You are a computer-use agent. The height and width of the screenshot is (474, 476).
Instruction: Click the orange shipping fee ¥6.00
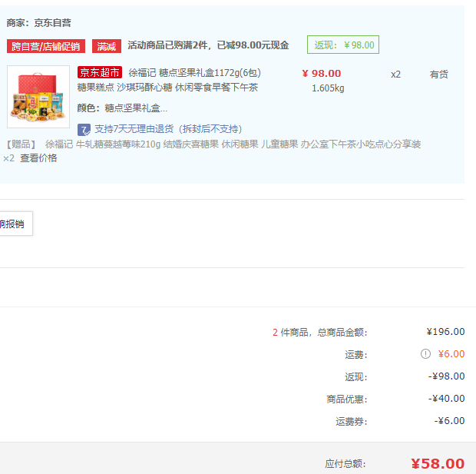click(x=451, y=354)
